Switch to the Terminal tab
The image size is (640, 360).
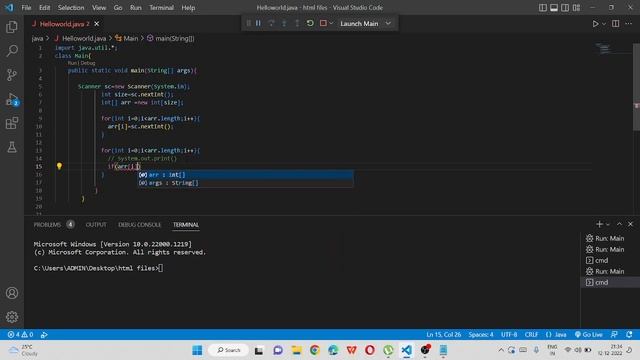tap(186, 224)
